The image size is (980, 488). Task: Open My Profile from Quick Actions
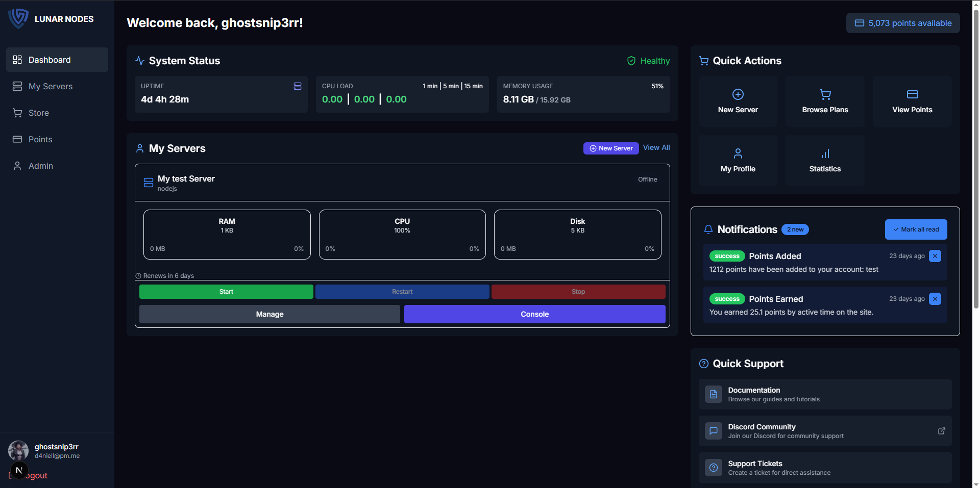pyautogui.click(x=738, y=160)
